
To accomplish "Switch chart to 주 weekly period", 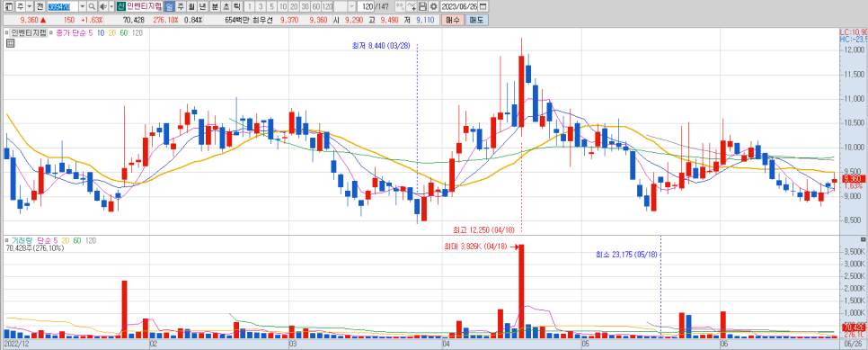I will pyautogui.click(x=181, y=6).
